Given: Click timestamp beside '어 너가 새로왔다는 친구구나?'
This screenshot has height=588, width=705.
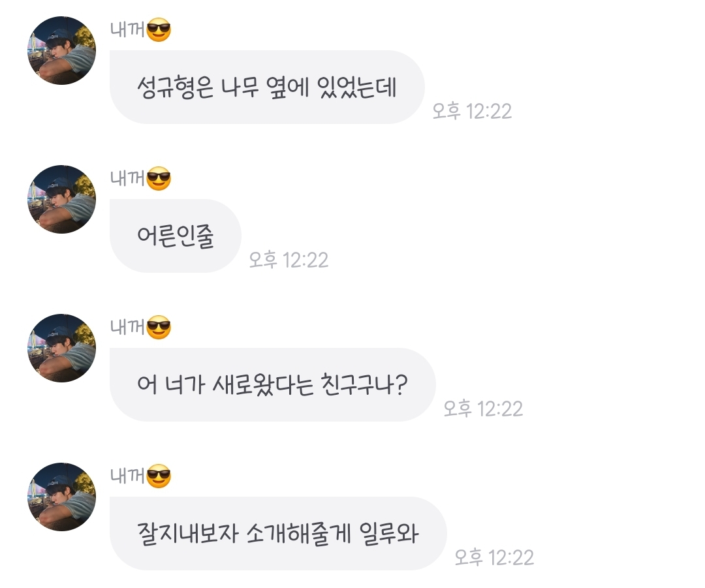Looking at the screenshot, I should [483, 409].
